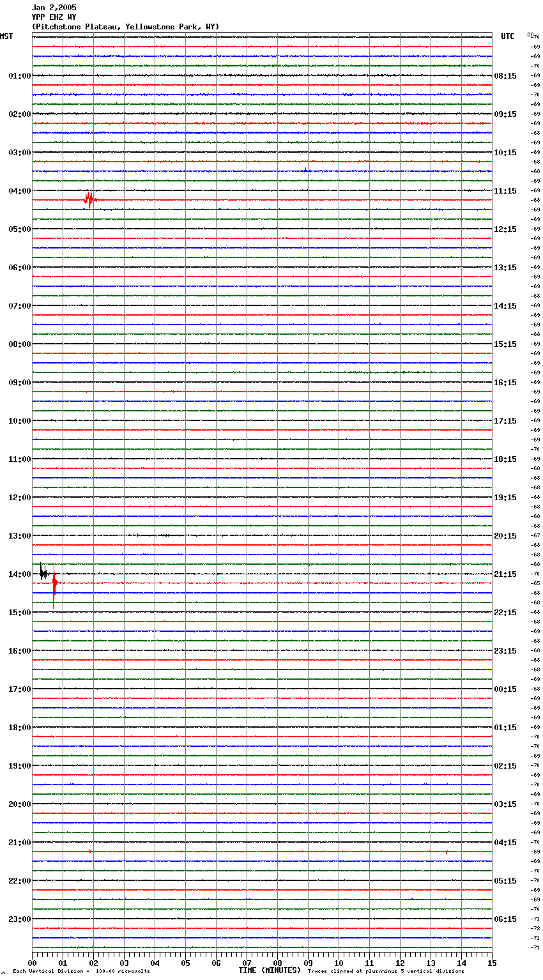Click the 'Traces clipped' footnote
Image resolution: width=543 pixels, height=980 pixels.
point(386,972)
